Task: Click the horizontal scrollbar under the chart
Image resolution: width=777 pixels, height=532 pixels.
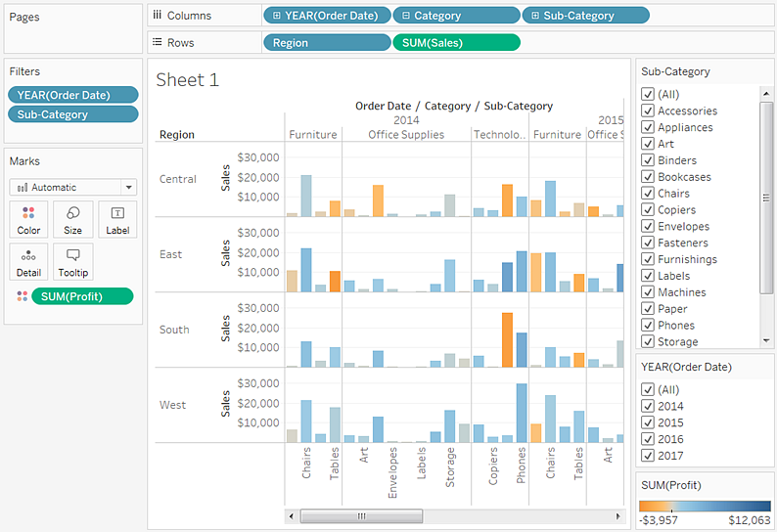Action: coord(361,515)
